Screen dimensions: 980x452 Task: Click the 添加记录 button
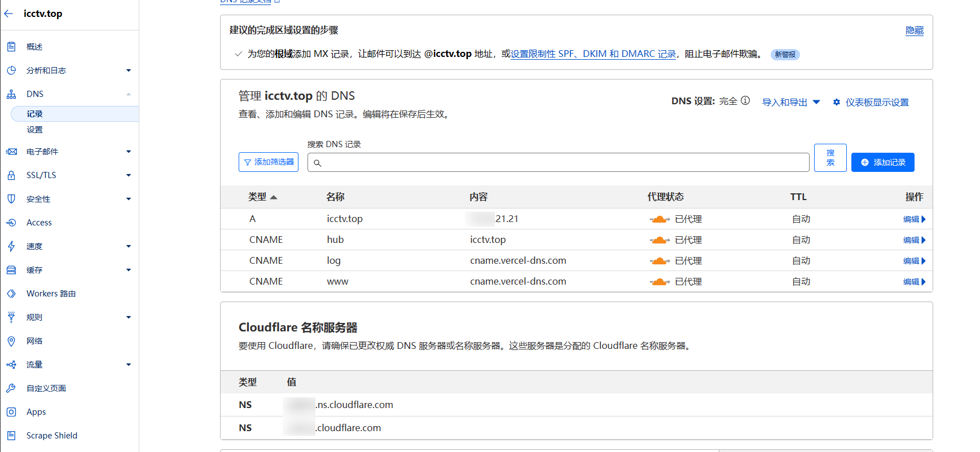[x=882, y=162]
